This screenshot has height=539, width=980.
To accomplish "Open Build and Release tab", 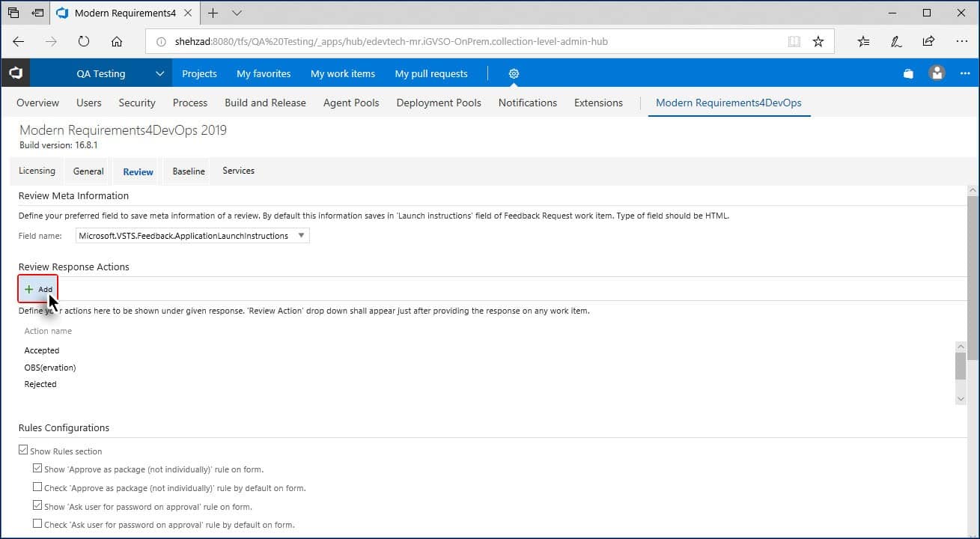I will [265, 103].
